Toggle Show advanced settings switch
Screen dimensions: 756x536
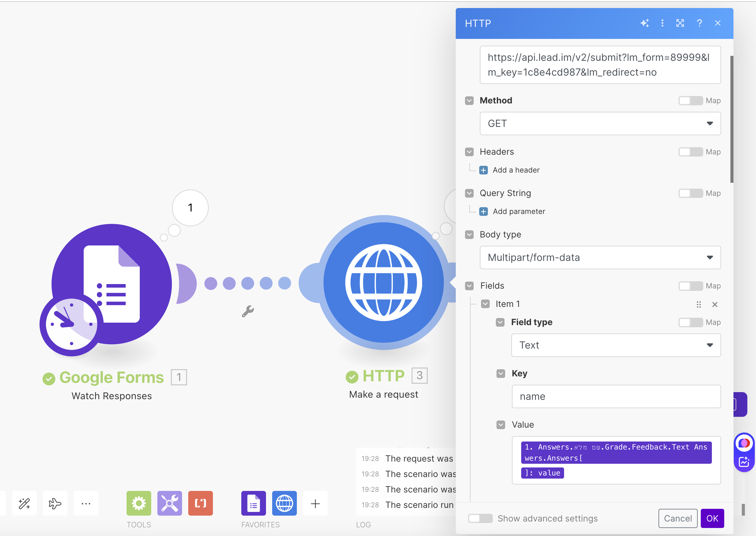pos(480,518)
